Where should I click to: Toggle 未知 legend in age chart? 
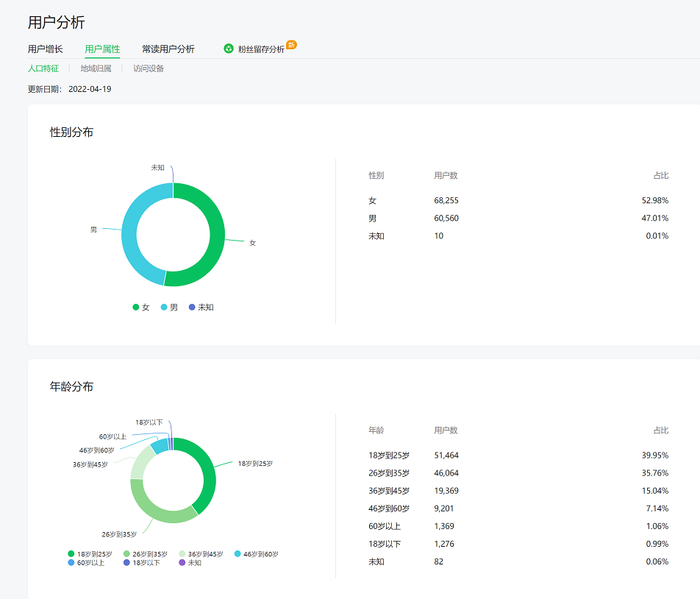(x=190, y=563)
